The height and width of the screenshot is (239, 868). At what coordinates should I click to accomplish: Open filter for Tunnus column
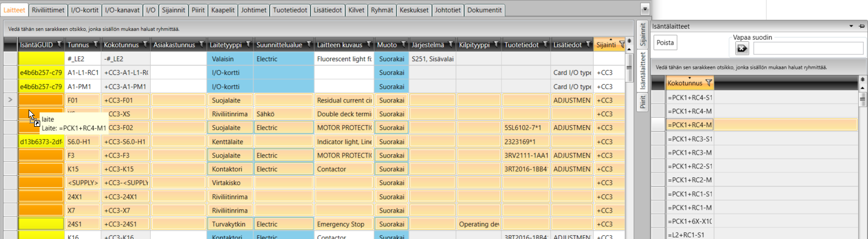(96, 45)
